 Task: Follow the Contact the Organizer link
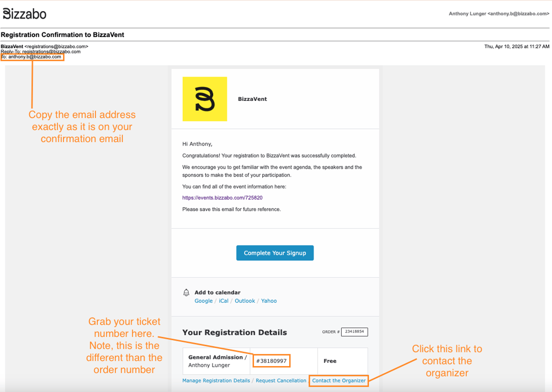(x=339, y=381)
